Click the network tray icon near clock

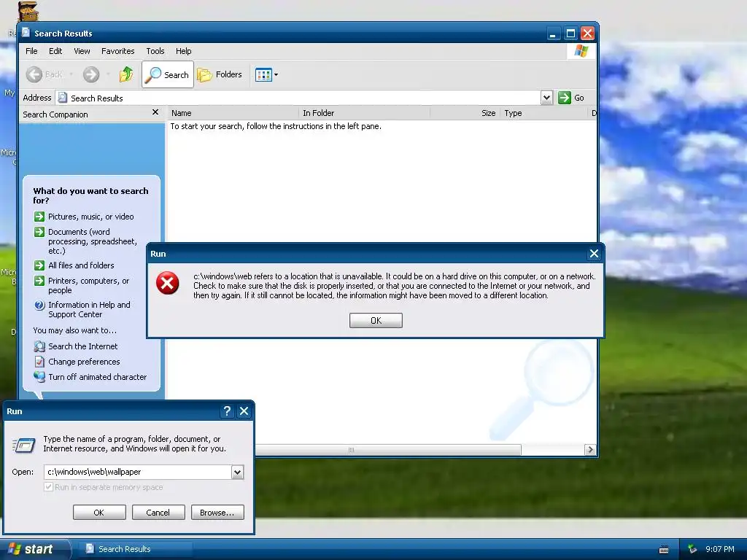pyautogui.click(x=692, y=549)
